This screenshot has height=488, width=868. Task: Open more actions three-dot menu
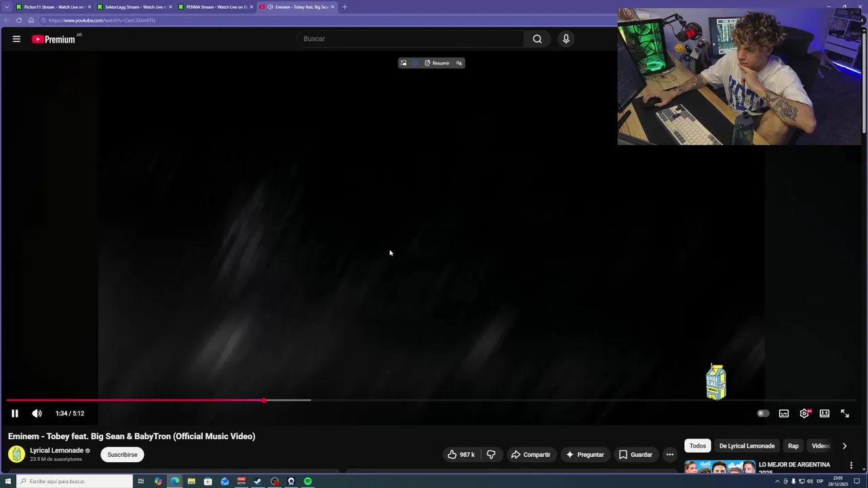coord(669,455)
